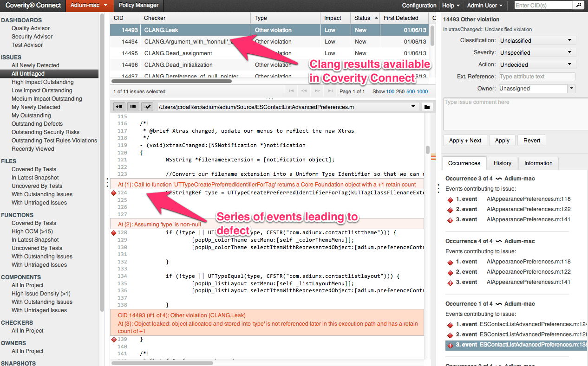Select row CID 14496 CLANG.Dead_initialization
Image resolution: width=588 pixels, height=366 pixels.
point(269,65)
